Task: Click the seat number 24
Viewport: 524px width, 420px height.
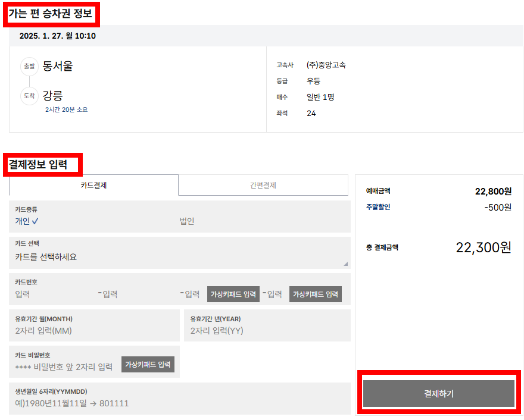Action: [311, 113]
